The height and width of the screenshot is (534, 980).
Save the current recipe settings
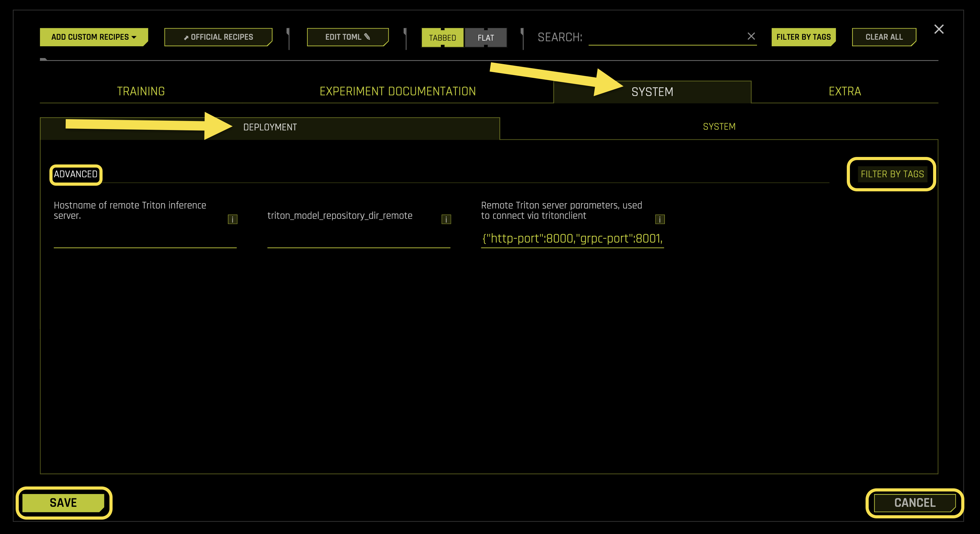pos(63,503)
